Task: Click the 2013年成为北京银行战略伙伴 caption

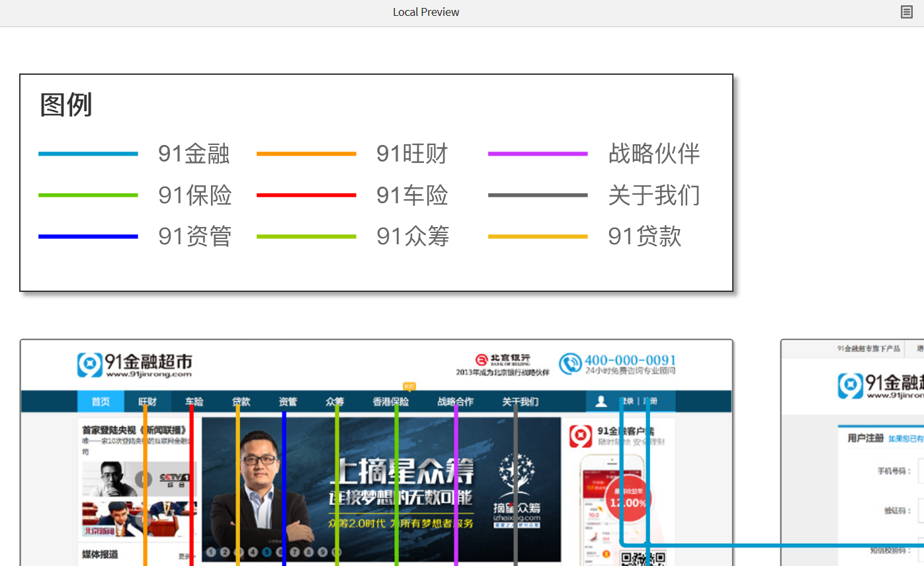Action: click(x=503, y=372)
